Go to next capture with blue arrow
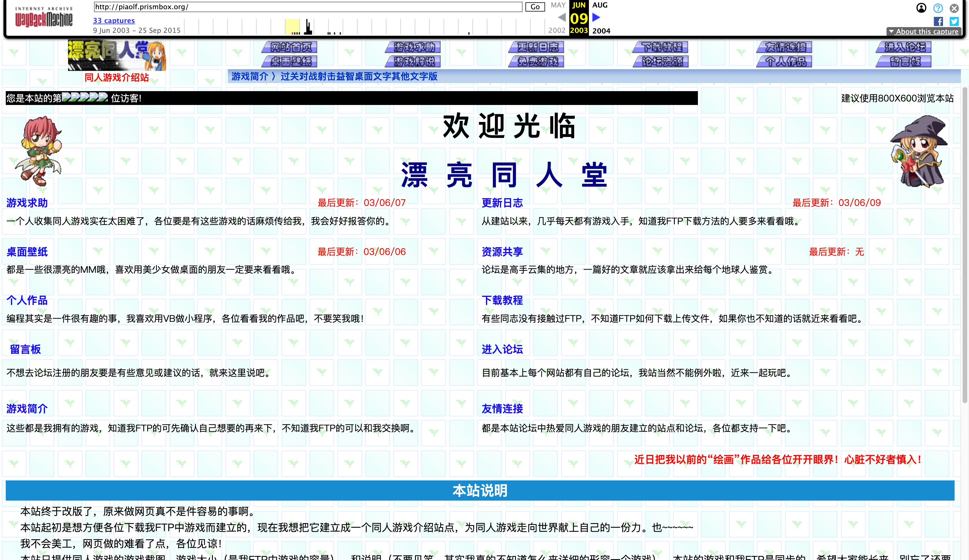This screenshot has width=969, height=560. pyautogui.click(x=596, y=17)
